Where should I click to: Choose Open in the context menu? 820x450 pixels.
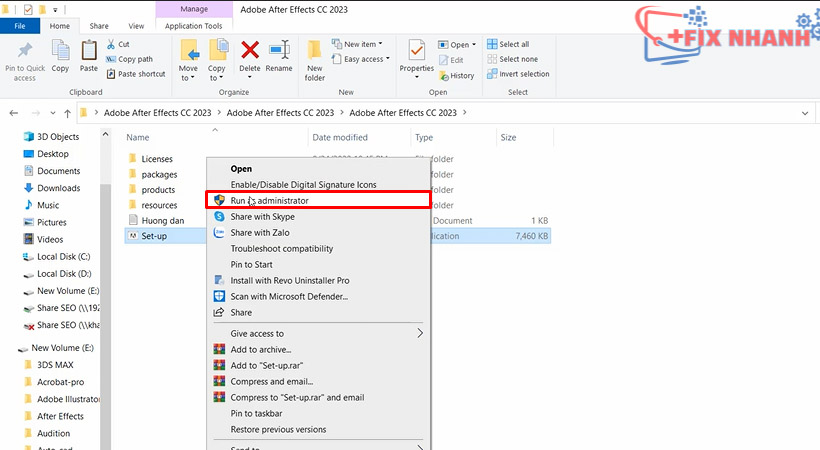coord(241,168)
